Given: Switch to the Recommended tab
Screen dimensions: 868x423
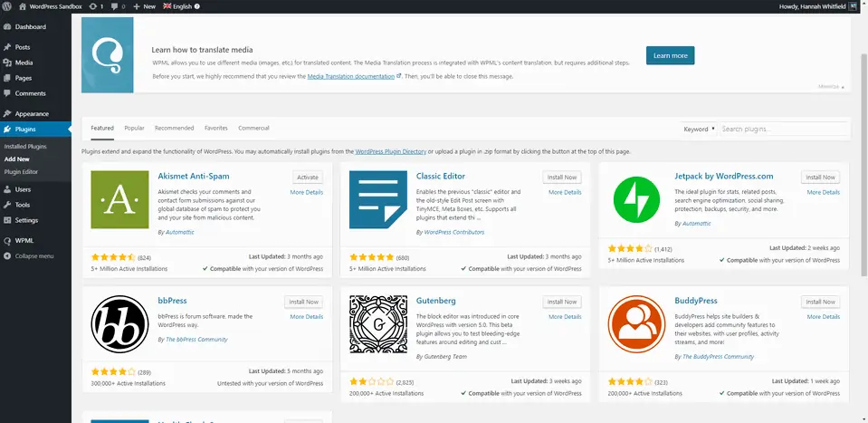Looking at the screenshot, I should tap(175, 128).
